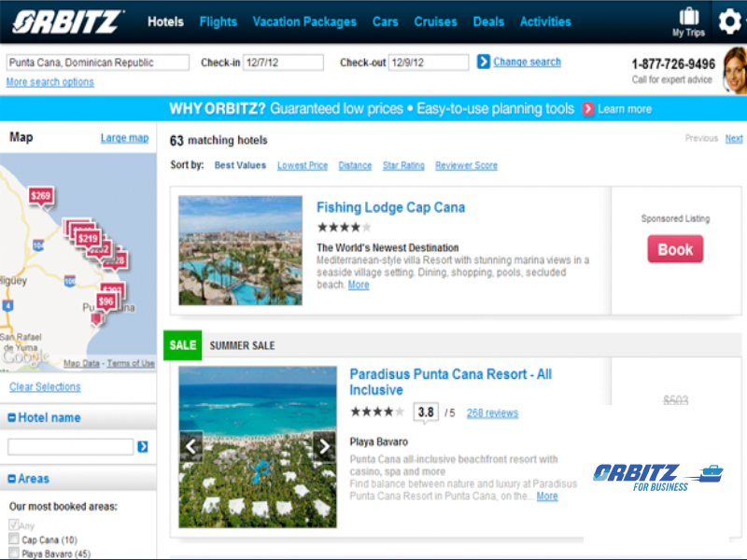
Task: Show previous Paradisus resort photo
Action: point(191,447)
